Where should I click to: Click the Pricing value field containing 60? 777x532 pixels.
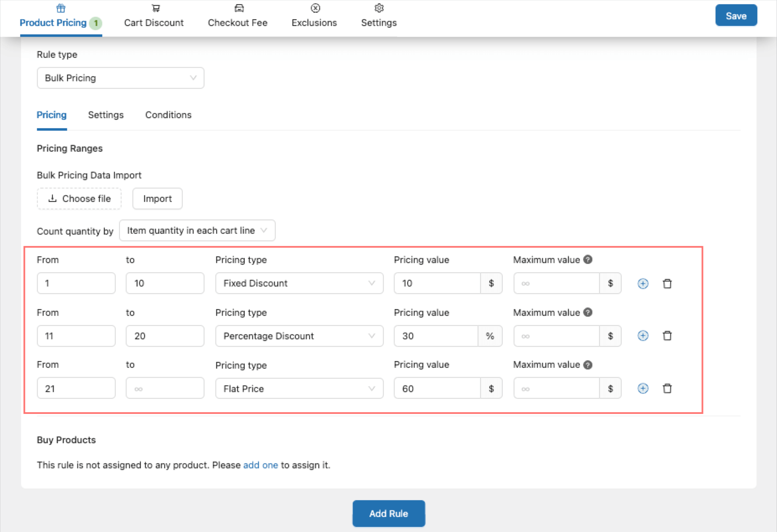tap(436, 389)
